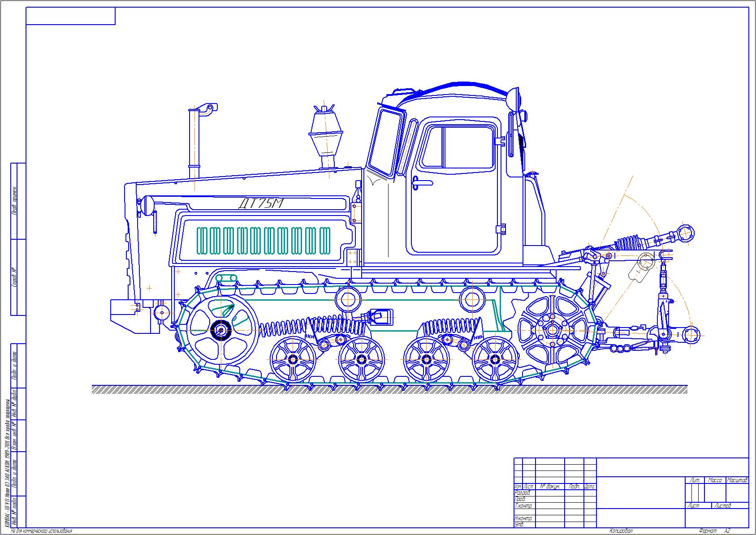Image resolution: width=756 pixels, height=535 pixels.
Task: Select the rear hitch upper link
Action: (x=646, y=242)
